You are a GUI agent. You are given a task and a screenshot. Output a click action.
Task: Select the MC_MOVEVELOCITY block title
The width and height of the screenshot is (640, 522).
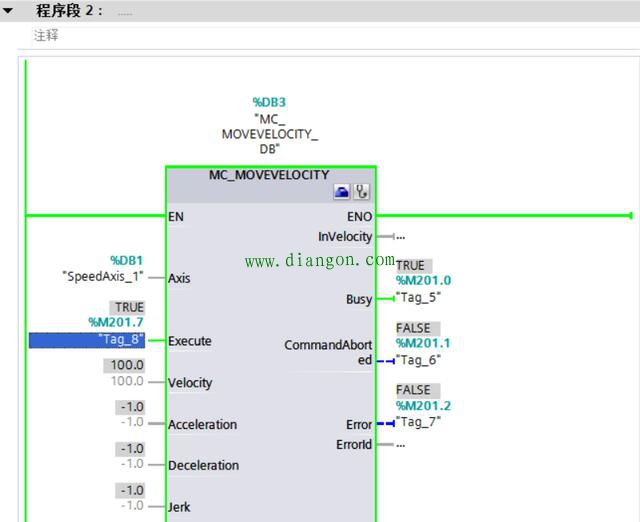pyautogui.click(x=269, y=174)
